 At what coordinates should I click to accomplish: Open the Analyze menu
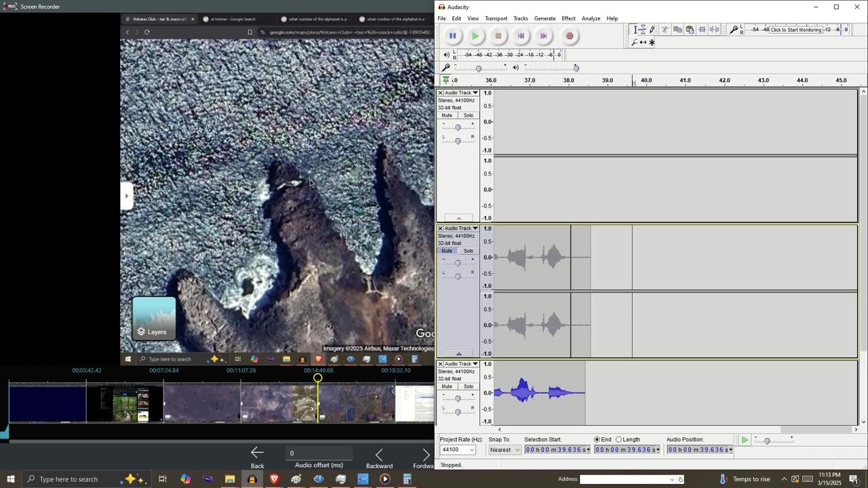(x=591, y=18)
